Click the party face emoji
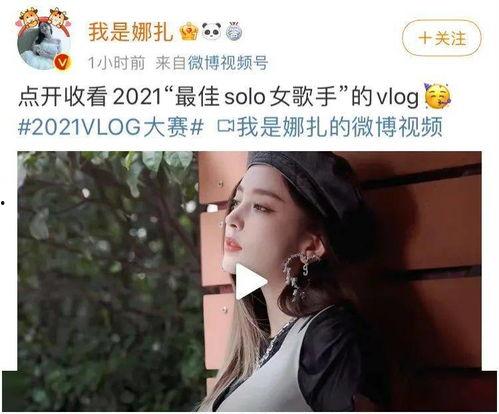Screen dimensions: 499x414 point(437,97)
